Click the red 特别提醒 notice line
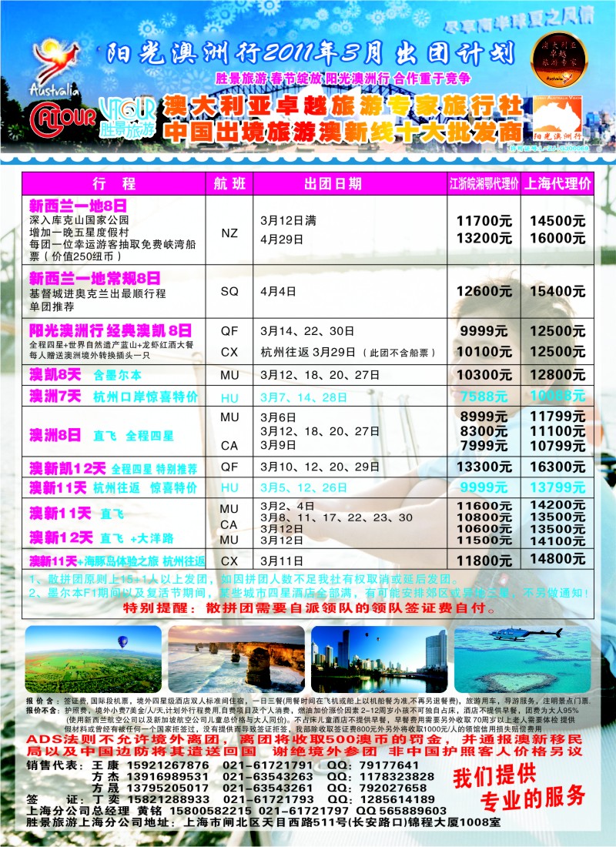The image size is (616, 847). click(x=310, y=608)
